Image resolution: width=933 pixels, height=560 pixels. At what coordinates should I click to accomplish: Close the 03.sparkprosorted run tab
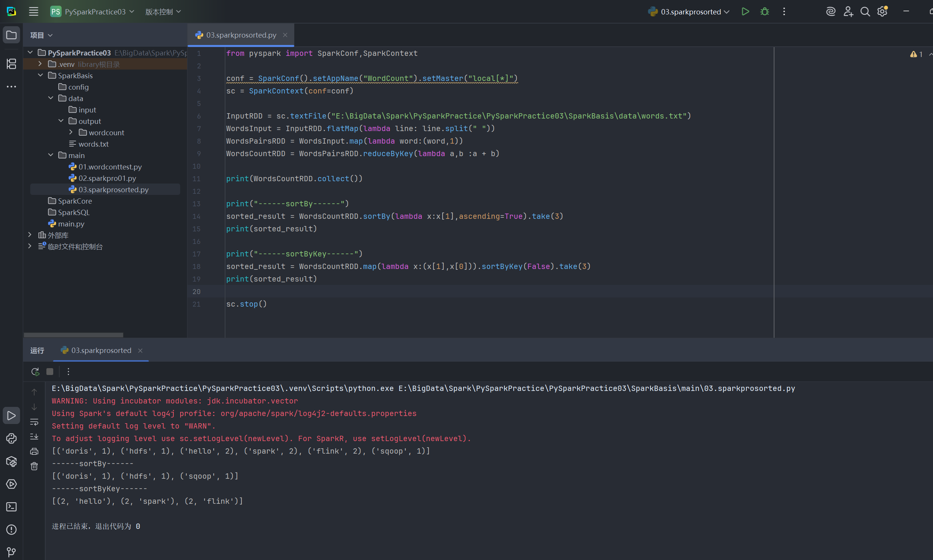[x=140, y=350]
